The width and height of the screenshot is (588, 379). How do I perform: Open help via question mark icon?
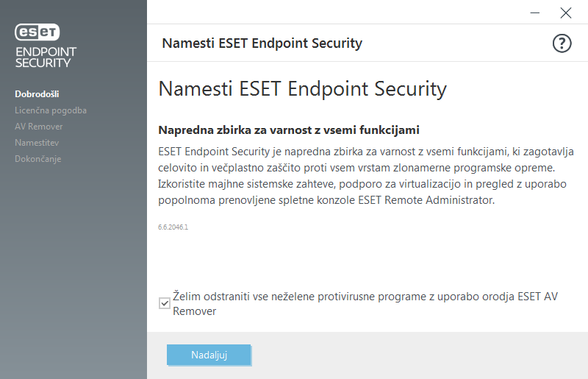(562, 43)
